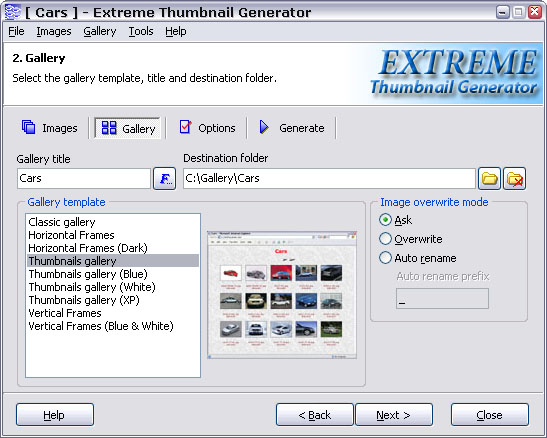The height and width of the screenshot is (438, 547).
Task: Choose the Auto rename radio option
Action: [x=385, y=258]
